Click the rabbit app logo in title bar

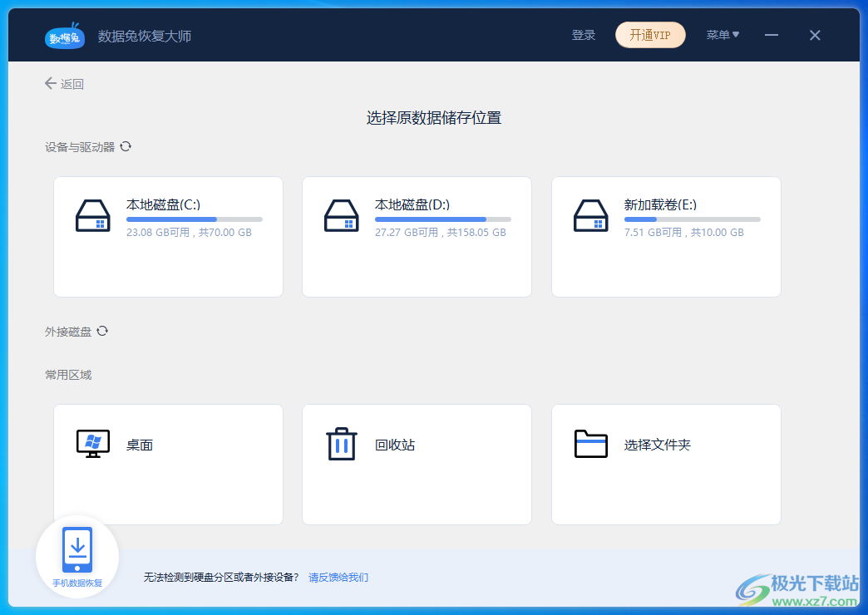(x=65, y=35)
